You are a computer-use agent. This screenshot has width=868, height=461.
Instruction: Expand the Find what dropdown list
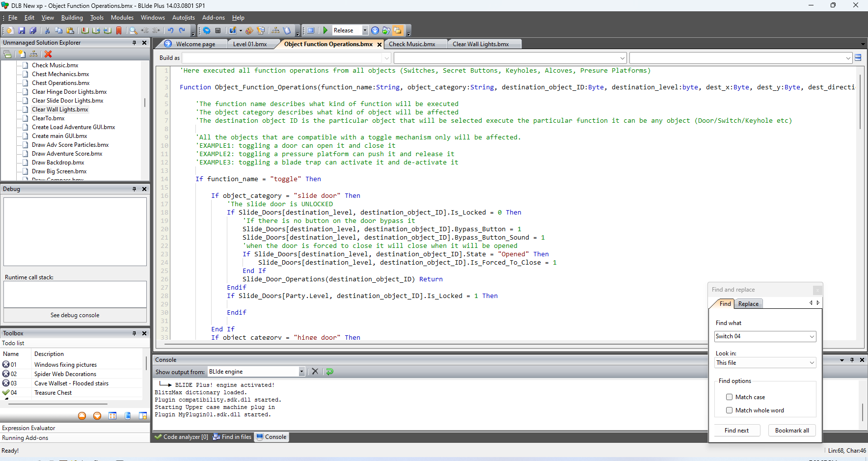pyautogui.click(x=812, y=336)
